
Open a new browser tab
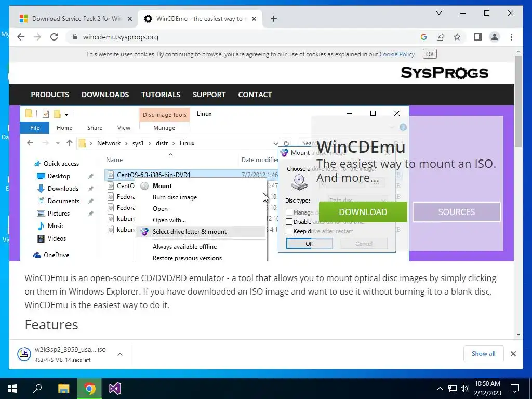(274, 19)
